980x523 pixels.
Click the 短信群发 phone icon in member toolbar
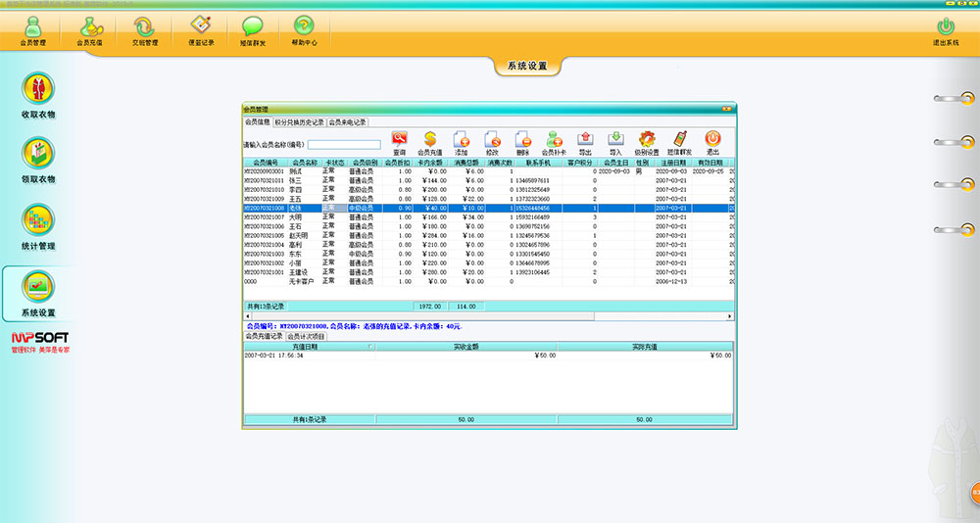(678, 140)
